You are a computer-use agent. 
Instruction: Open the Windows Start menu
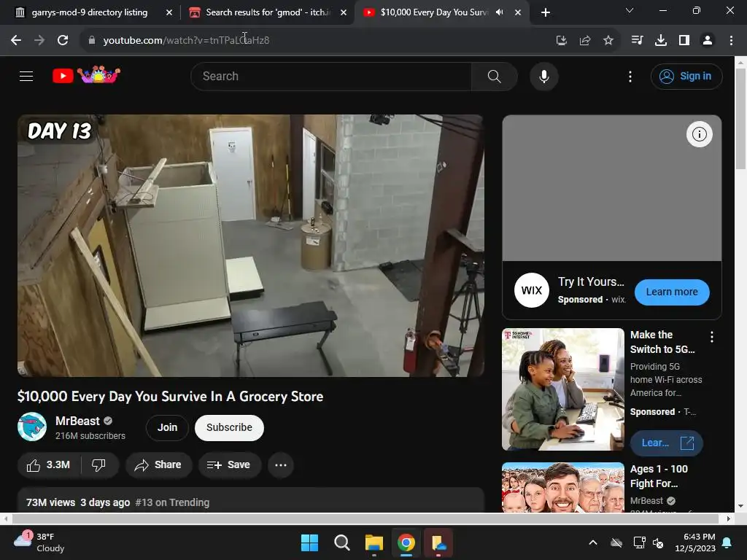[x=309, y=542]
